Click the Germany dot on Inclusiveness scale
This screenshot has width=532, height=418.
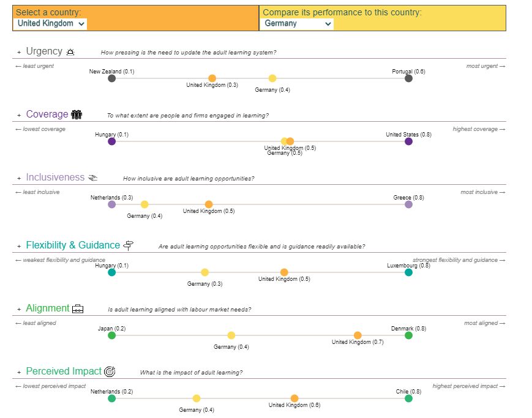[144, 204]
